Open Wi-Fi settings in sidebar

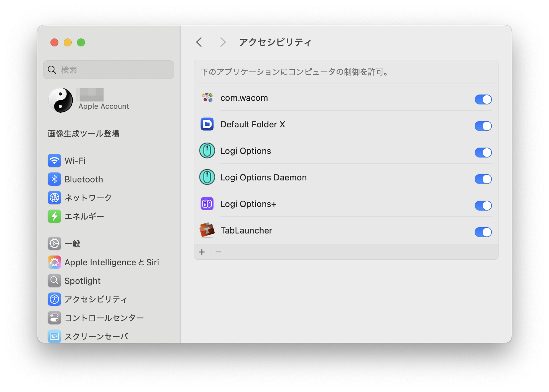coord(75,161)
